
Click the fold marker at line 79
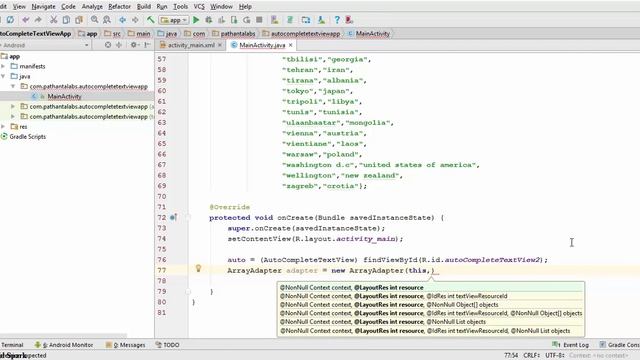[188, 291]
